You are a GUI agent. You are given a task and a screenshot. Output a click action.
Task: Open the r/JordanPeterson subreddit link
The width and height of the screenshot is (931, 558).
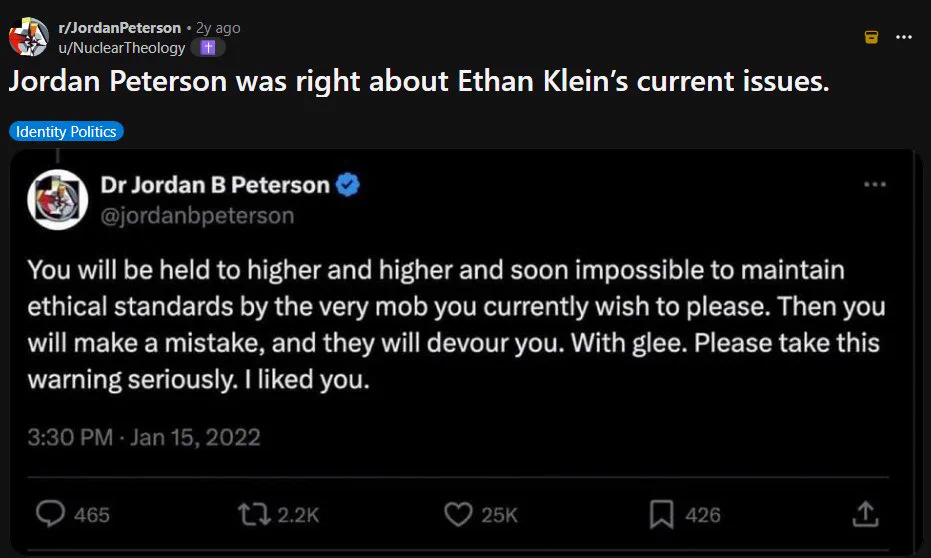(x=119, y=28)
